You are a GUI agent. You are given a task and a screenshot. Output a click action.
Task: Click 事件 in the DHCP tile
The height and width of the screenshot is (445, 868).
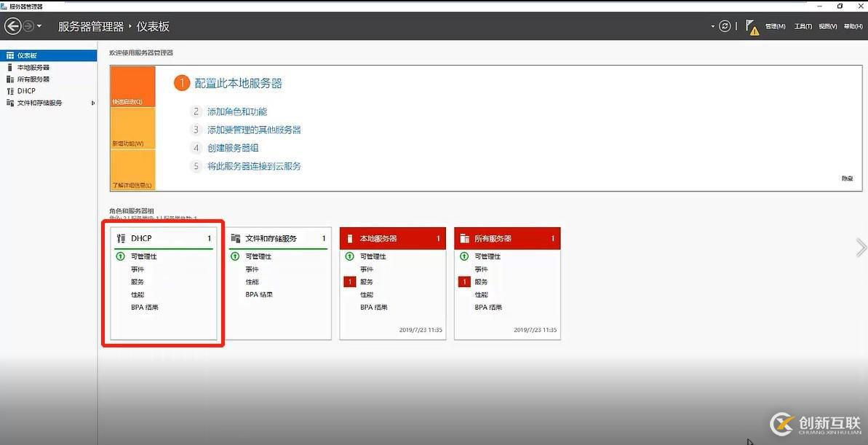pos(138,269)
